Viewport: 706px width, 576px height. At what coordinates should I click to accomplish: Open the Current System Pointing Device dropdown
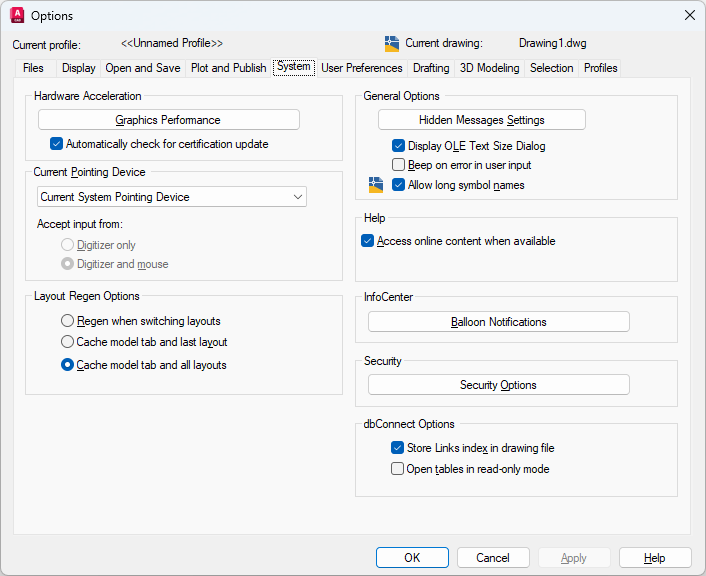pos(172,197)
